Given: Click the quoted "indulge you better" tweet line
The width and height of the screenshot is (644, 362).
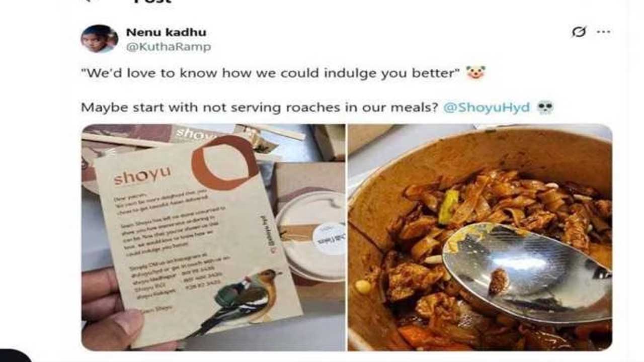Looking at the screenshot, I should tap(271, 73).
